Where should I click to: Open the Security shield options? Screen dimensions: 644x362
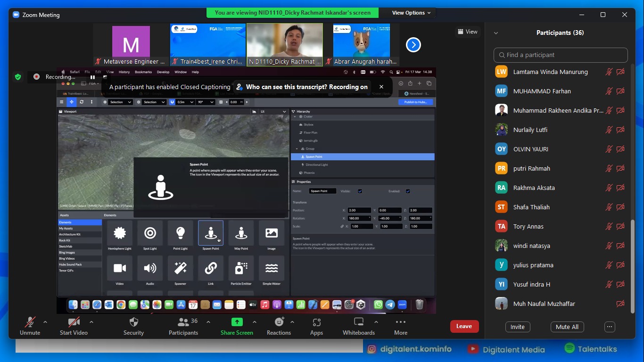tap(133, 322)
